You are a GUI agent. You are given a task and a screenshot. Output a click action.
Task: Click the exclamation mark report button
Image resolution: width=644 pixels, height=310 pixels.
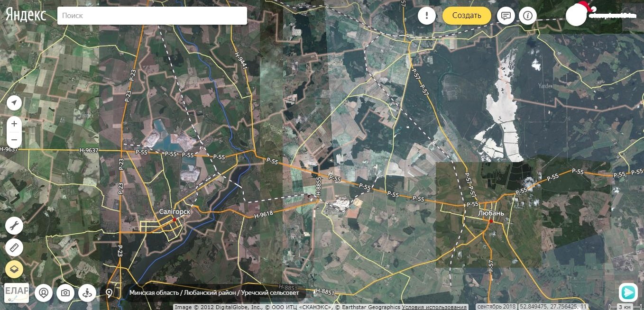[x=427, y=16]
